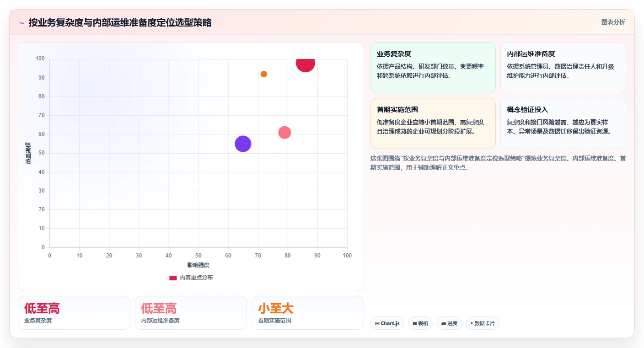
Task: Open the 概念验证投入 info card
Action: coord(563,123)
